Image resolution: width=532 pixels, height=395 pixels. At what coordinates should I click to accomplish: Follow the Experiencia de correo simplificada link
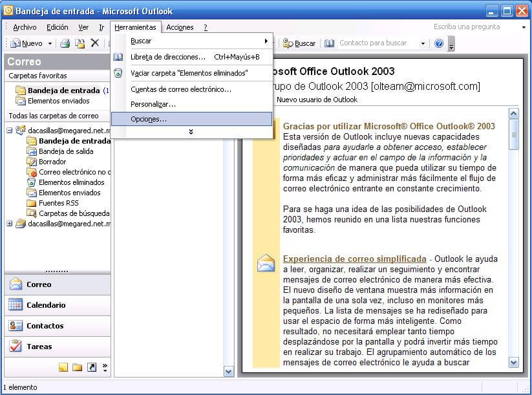tap(354, 259)
